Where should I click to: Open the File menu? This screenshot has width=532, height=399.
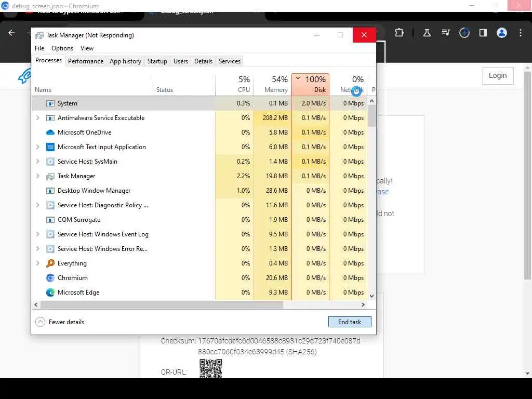pyautogui.click(x=39, y=48)
